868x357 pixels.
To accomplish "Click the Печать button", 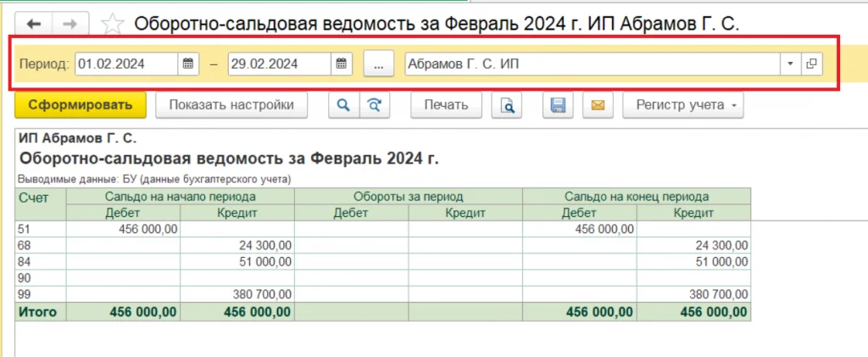I will pos(446,105).
